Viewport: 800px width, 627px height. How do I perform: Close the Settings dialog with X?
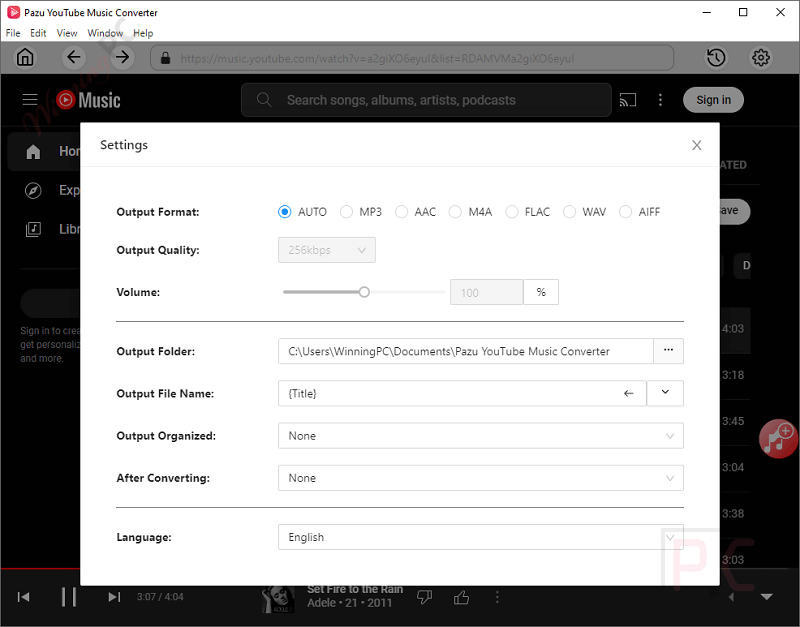(x=696, y=145)
